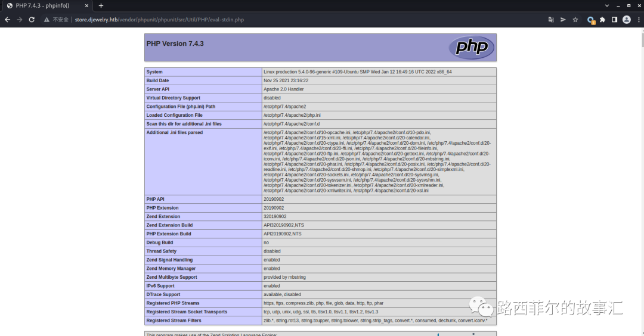This screenshot has height=336, width=644.
Task: Click the 'PHP API' row label
Action: (x=155, y=199)
